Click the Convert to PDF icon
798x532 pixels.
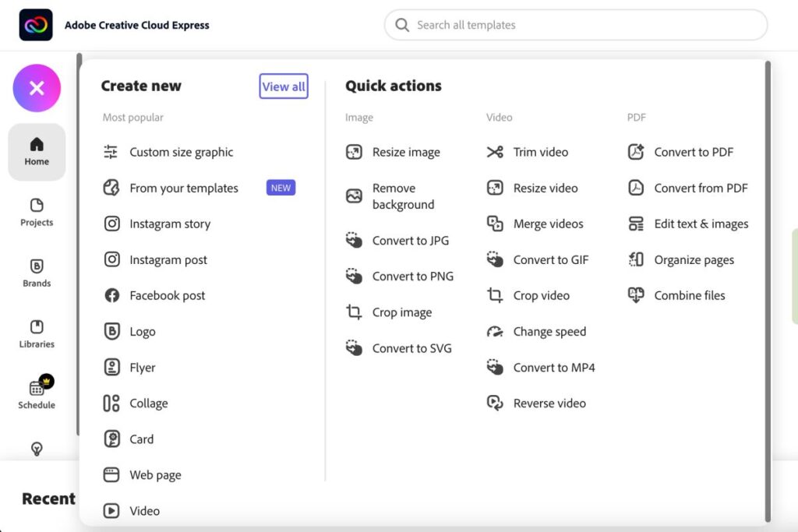[x=636, y=152]
